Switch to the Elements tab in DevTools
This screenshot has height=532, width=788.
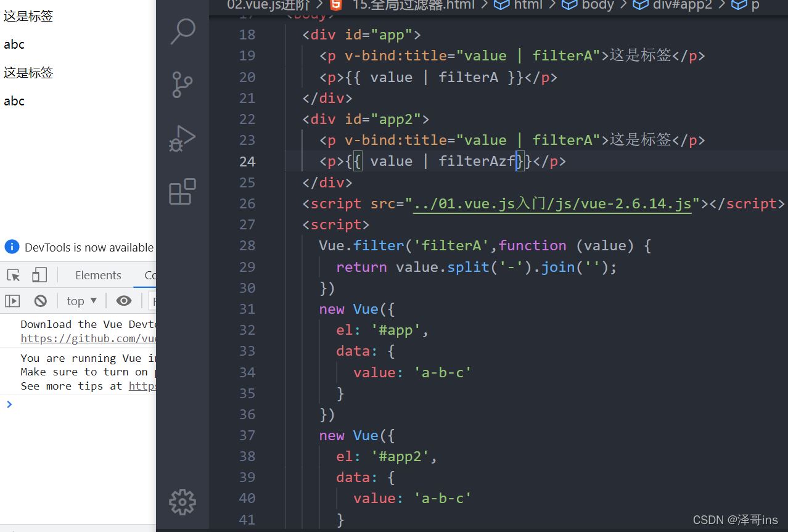(98, 276)
